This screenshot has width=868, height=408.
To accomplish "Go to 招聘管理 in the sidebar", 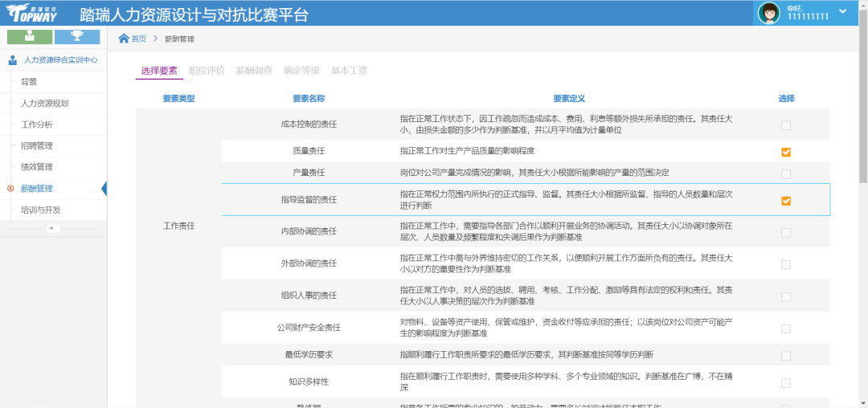I will [x=37, y=145].
